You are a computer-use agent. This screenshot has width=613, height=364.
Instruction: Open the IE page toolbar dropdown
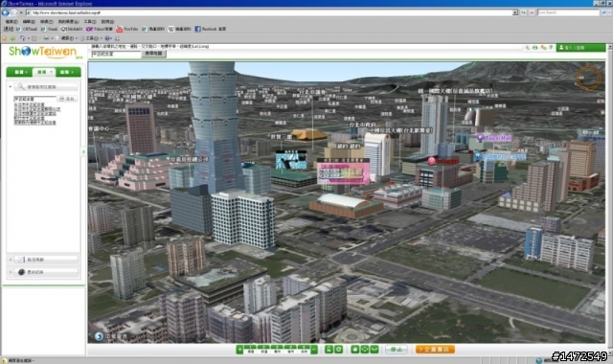68,38
